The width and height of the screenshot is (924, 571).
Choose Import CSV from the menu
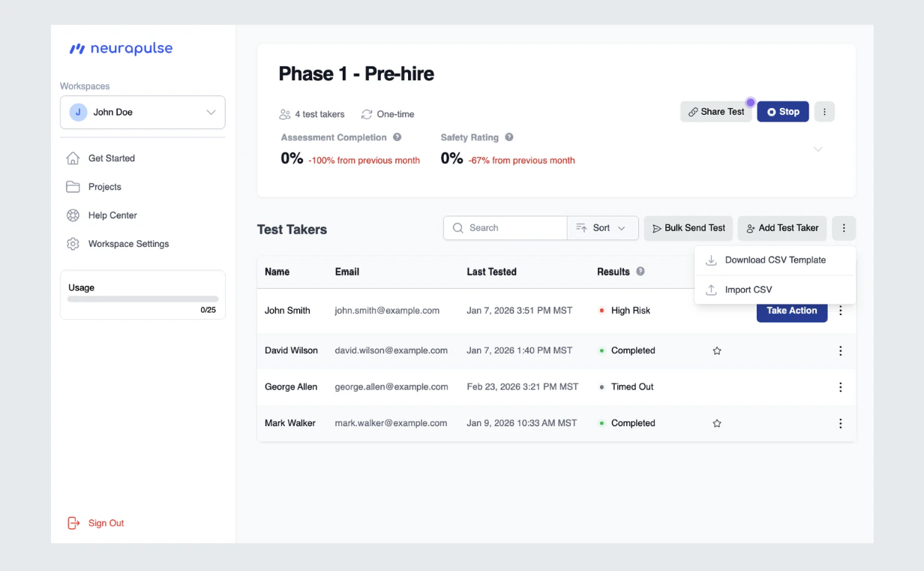tap(750, 290)
